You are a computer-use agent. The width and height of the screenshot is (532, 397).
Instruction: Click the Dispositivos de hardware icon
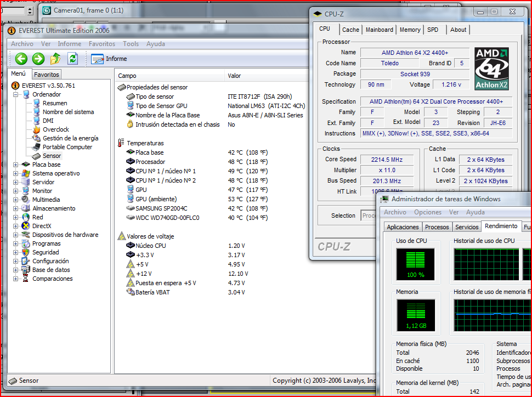[26, 235]
